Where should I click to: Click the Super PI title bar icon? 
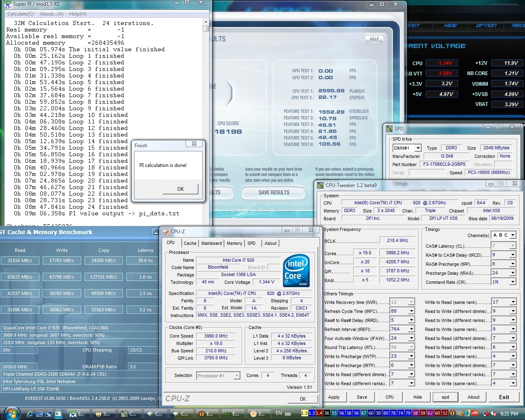click(7, 4)
